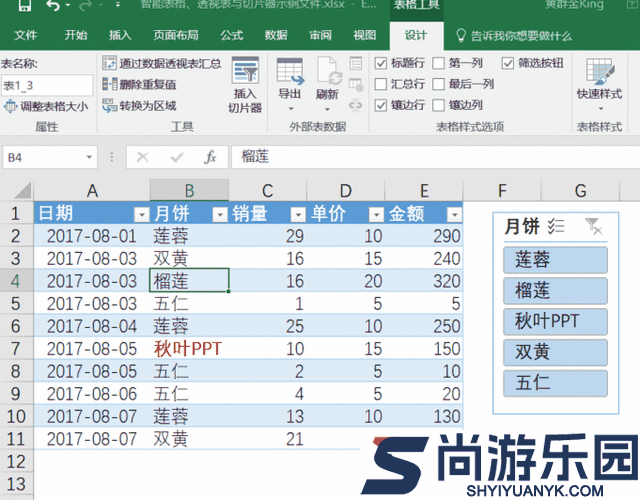
Task: Open the 金额 column filter dropdown
Action: pyautogui.click(x=454, y=214)
